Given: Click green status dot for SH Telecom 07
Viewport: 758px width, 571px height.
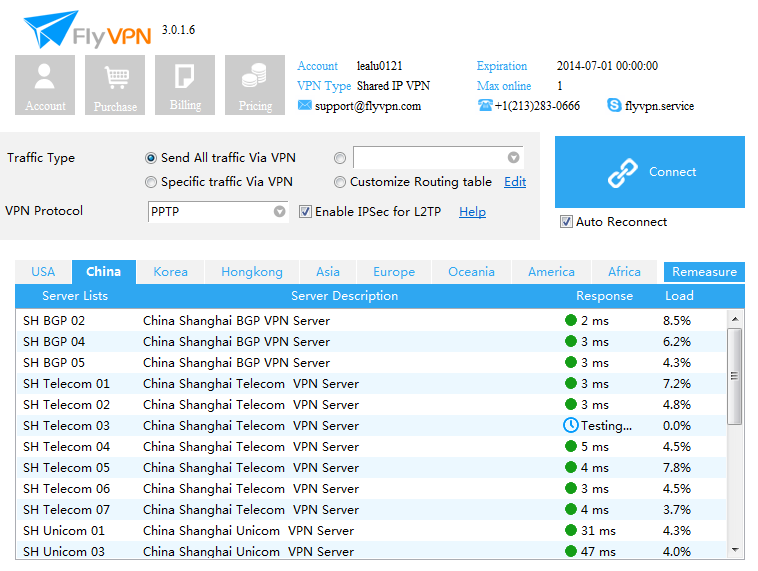Looking at the screenshot, I should pyautogui.click(x=571, y=509).
